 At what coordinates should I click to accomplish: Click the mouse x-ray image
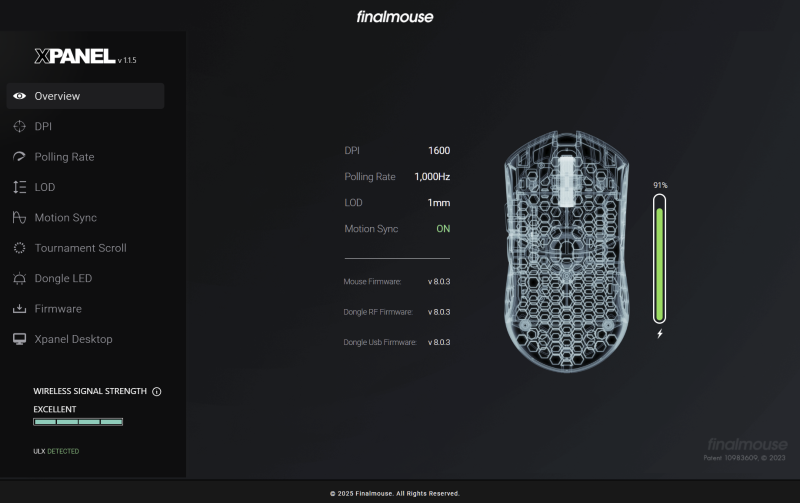coord(566,252)
